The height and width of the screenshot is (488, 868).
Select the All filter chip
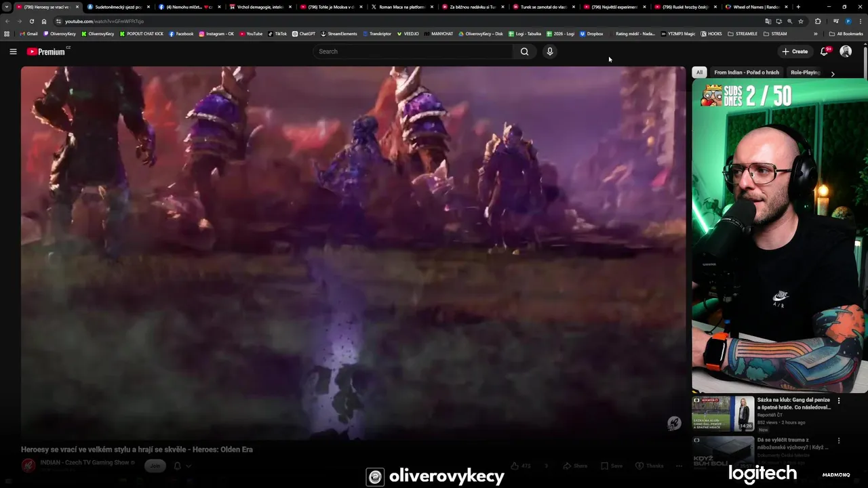click(699, 73)
